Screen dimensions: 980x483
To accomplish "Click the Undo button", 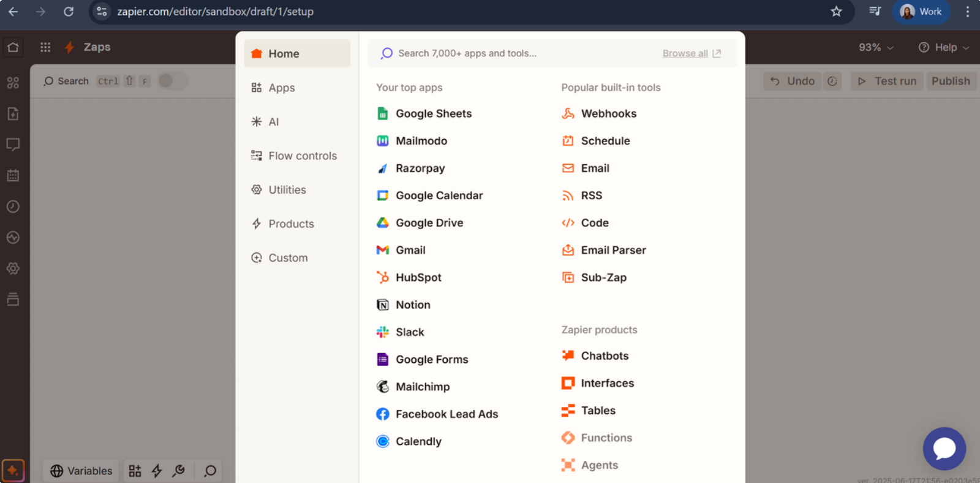I will [793, 81].
